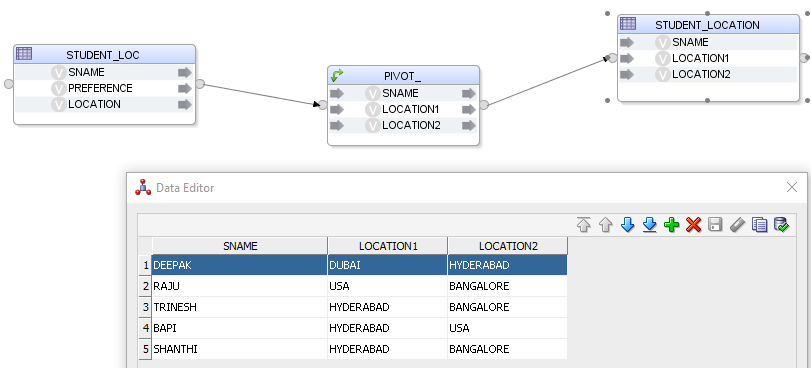Select PREFERENCE attribute in STUDENT_LOC
Viewport: 811px width, 368px height.
pyautogui.click(x=100, y=88)
